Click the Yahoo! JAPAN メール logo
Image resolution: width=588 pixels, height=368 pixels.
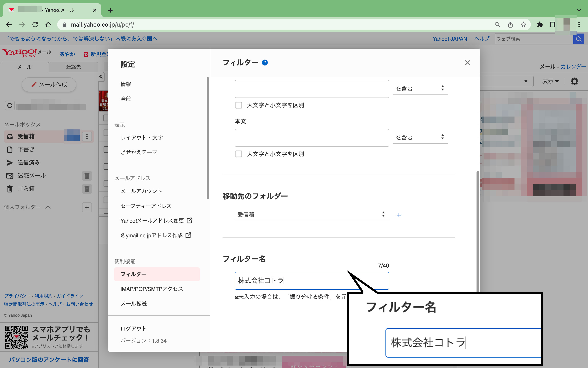click(27, 53)
